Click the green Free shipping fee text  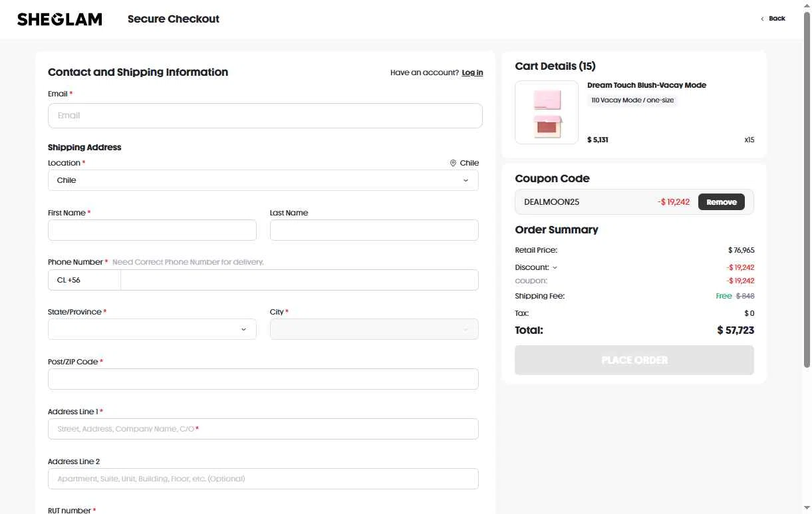tap(724, 296)
